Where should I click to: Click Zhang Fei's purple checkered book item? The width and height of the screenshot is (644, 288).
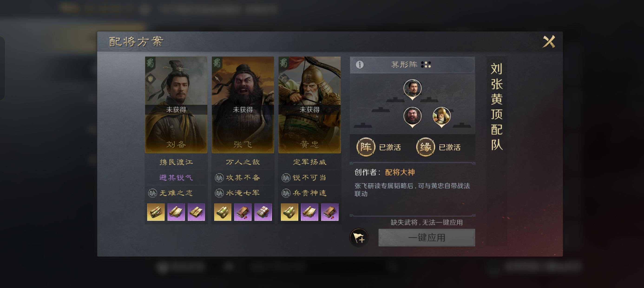click(x=263, y=212)
